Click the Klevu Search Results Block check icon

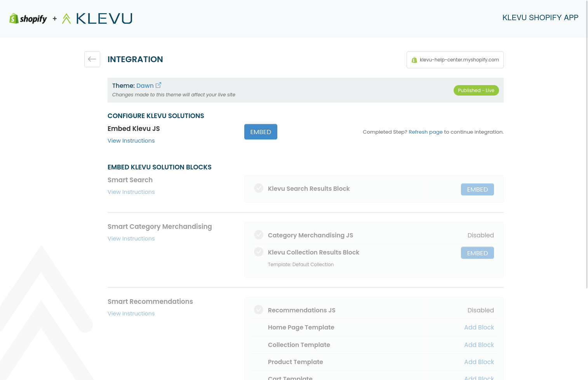[259, 188]
